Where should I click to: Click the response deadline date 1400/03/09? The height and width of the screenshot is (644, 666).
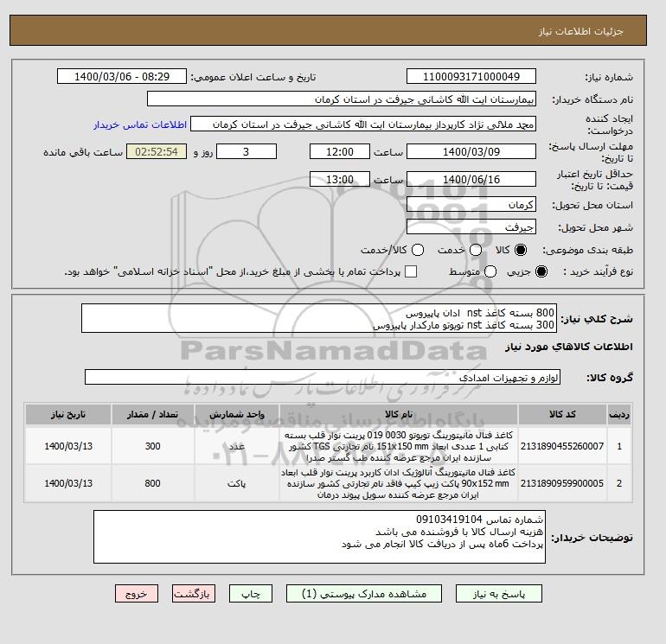[471, 151]
